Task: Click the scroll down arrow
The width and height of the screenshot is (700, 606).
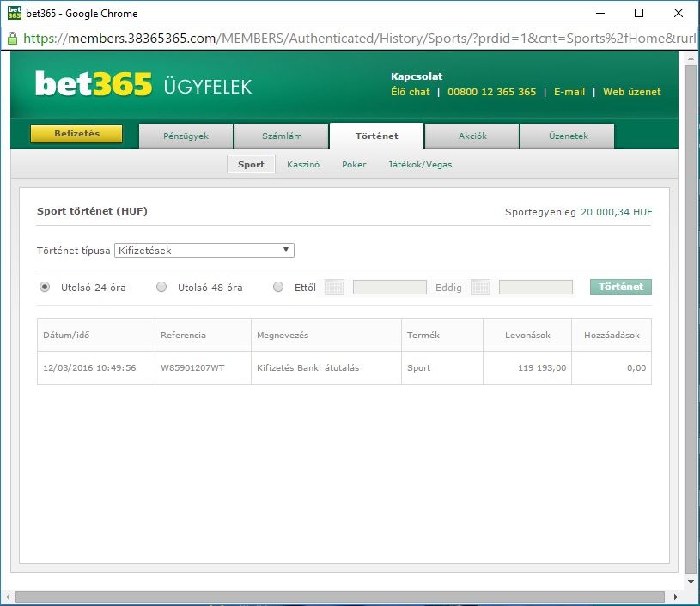Action: [x=691, y=581]
